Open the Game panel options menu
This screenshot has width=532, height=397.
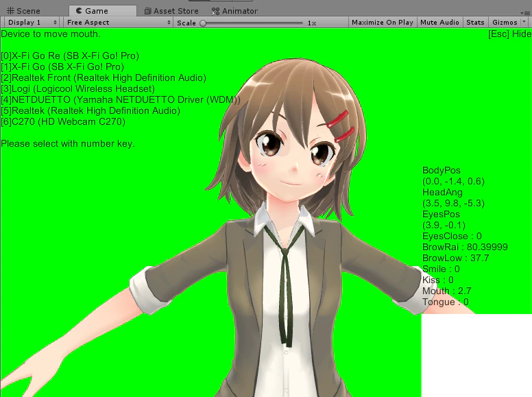(x=526, y=13)
